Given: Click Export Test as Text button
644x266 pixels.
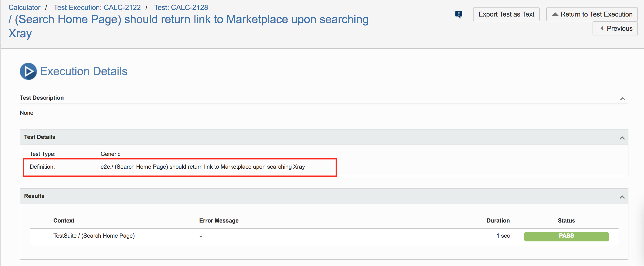Looking at the screenshot, I should pyautogui.click(x=506, y=14).
